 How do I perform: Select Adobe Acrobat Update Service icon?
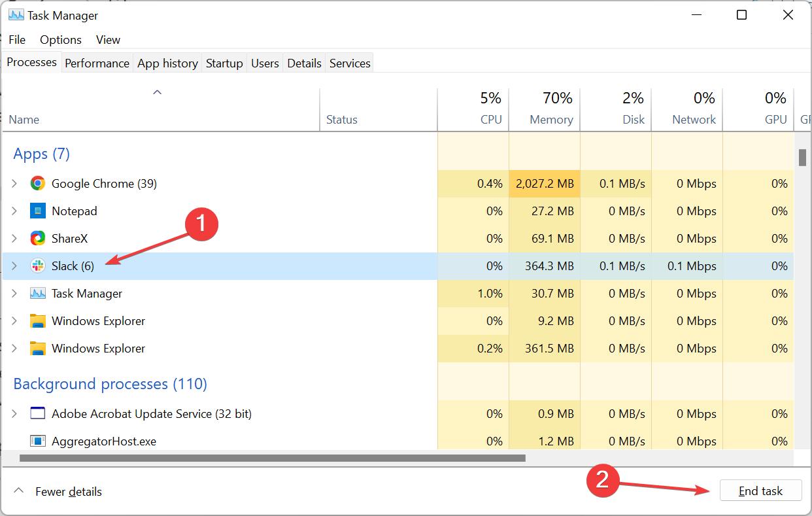tap(38, 414)
